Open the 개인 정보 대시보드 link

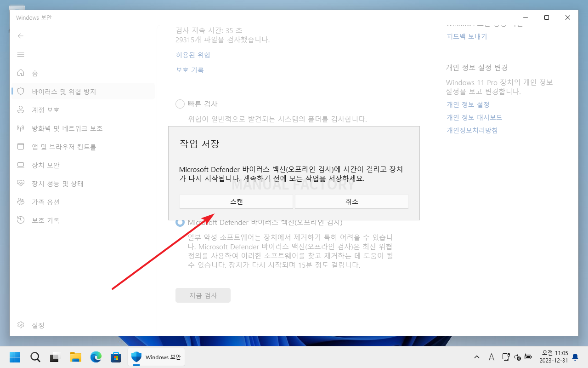point(474,117)
